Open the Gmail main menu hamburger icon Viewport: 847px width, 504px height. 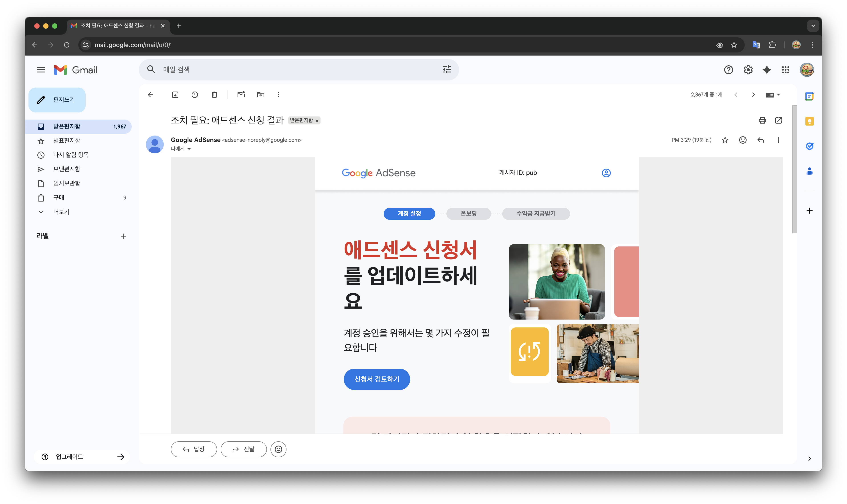click(41, 70)
